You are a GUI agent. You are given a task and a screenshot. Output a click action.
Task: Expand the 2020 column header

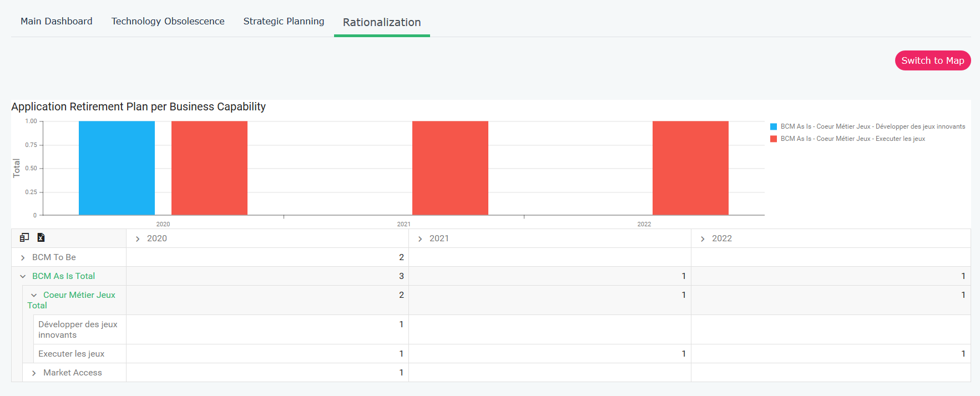click(x=138, y=239)
